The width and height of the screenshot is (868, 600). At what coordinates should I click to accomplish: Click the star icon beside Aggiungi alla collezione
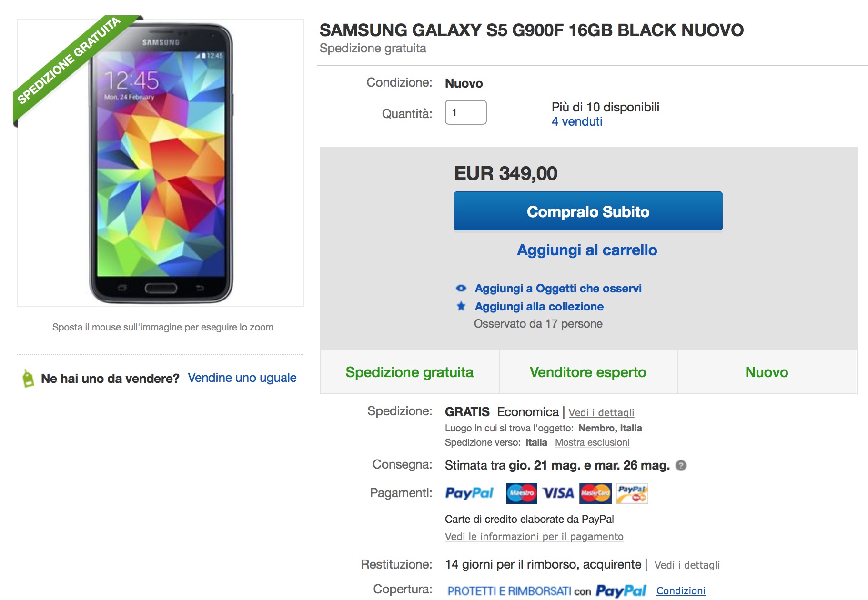point(461,306)
